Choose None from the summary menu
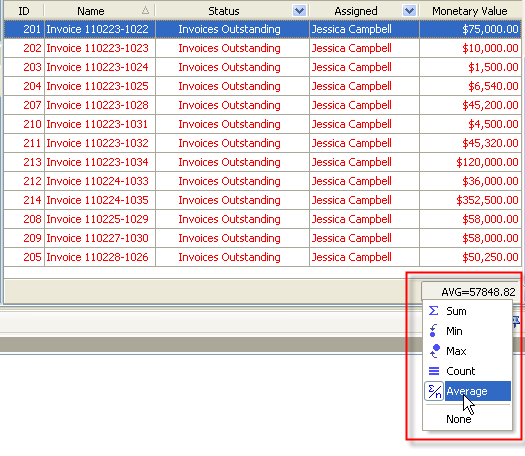Screen dimensions: 525x456 (459, 419)
